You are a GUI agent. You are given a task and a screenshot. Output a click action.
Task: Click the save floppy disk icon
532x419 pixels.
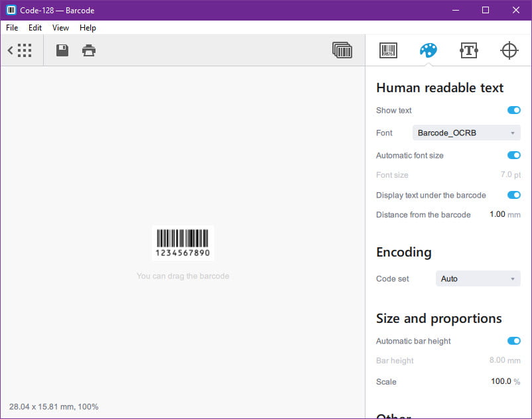[62, 50]
